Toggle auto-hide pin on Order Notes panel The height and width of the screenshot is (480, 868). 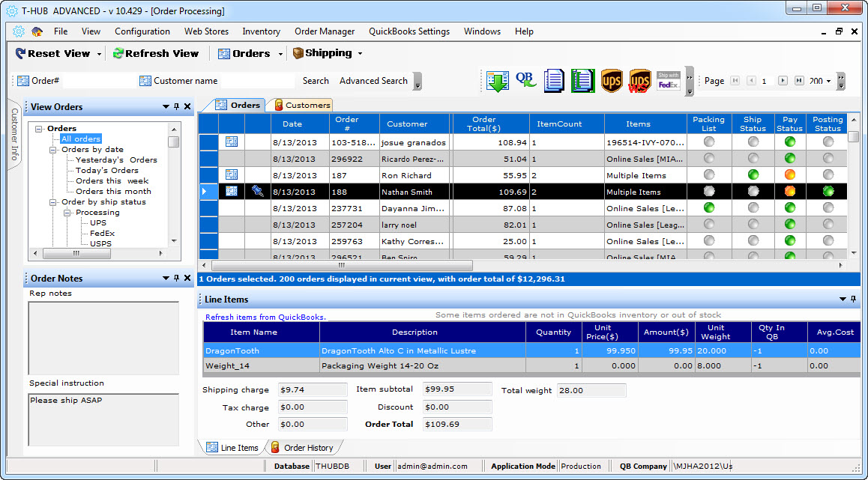tap(176, 279)
